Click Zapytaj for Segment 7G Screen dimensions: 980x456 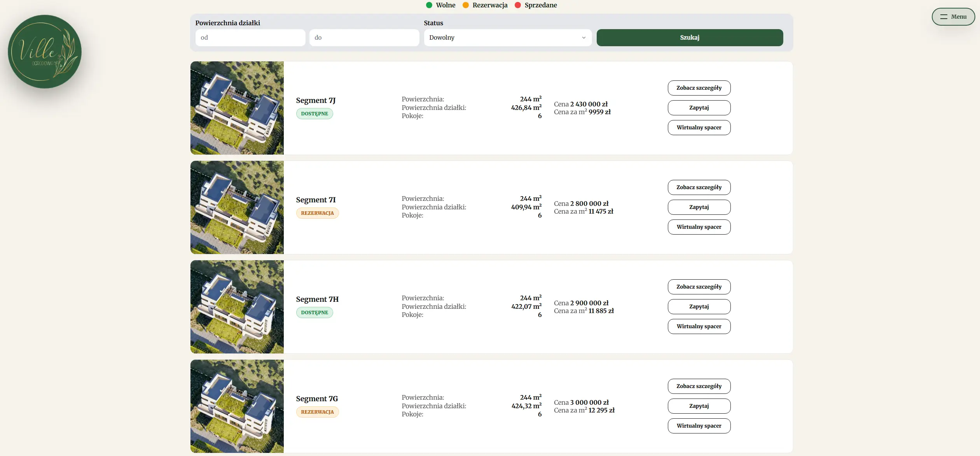coord(699,406)
